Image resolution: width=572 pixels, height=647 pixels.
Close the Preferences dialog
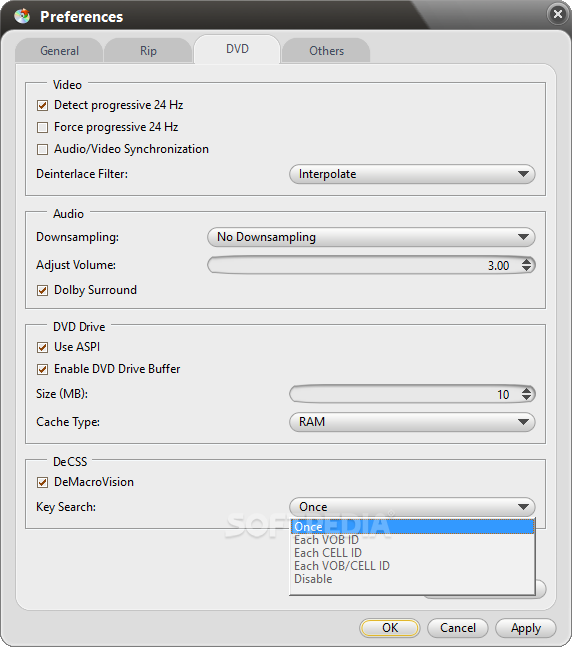pos(558,14)
